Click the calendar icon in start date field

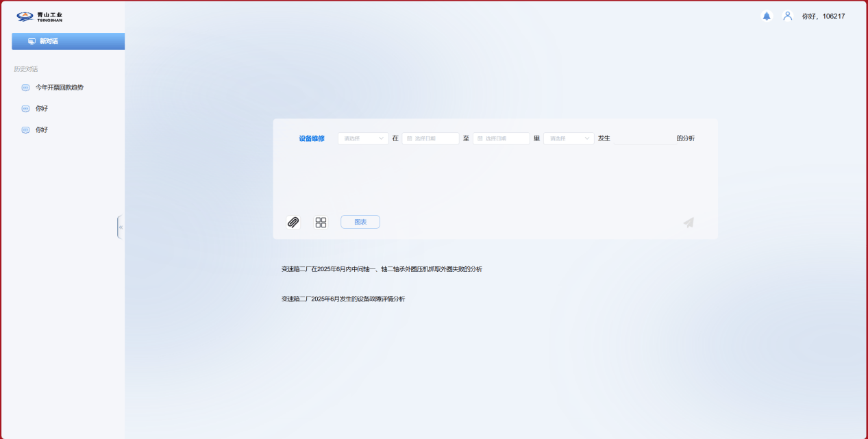coord(410,138)
